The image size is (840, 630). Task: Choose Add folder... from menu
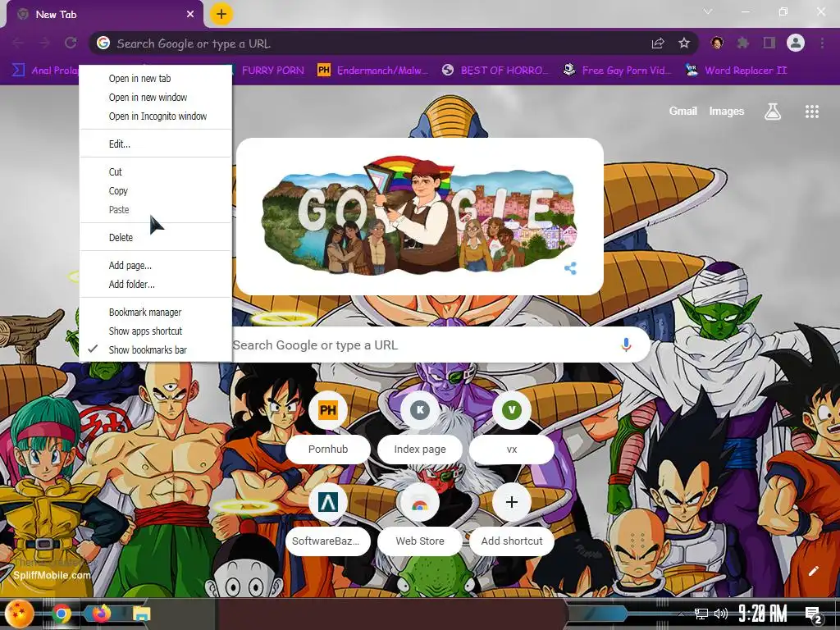[x=155, y=285]
